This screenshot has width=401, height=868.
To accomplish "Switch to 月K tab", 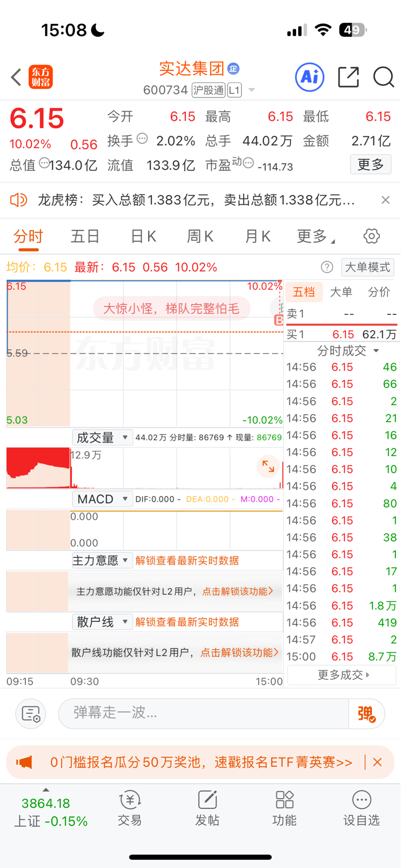I will tap(258, 237).
